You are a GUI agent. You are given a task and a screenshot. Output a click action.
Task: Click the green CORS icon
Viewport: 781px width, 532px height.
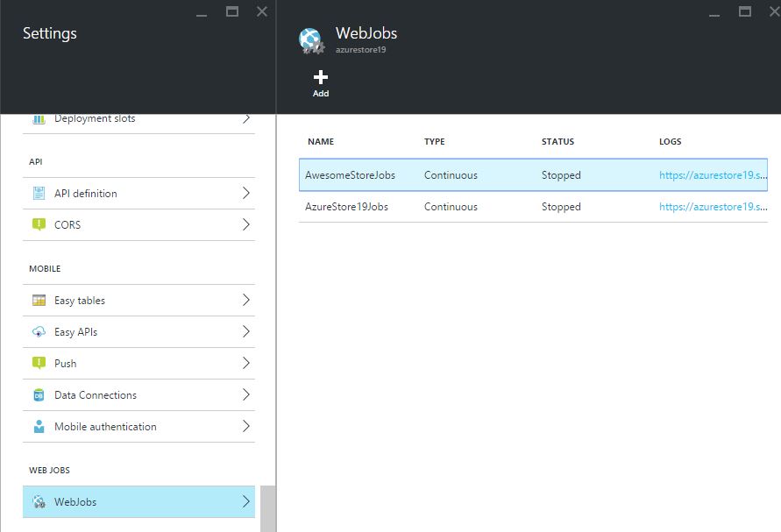coord(39,224)
